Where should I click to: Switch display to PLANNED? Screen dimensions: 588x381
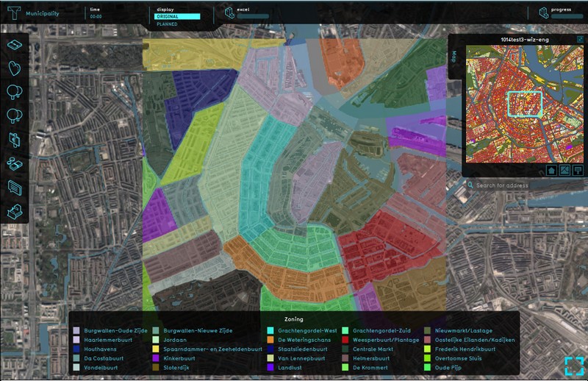coord(168,24)
